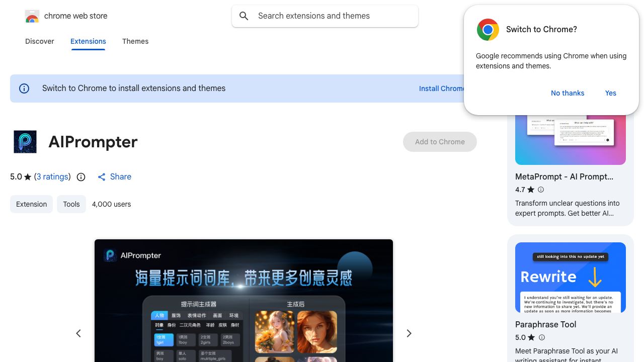Open the MetaPrompt extension thumbnail
This screenshot has width=644, height=362.
tap(571, 139)
